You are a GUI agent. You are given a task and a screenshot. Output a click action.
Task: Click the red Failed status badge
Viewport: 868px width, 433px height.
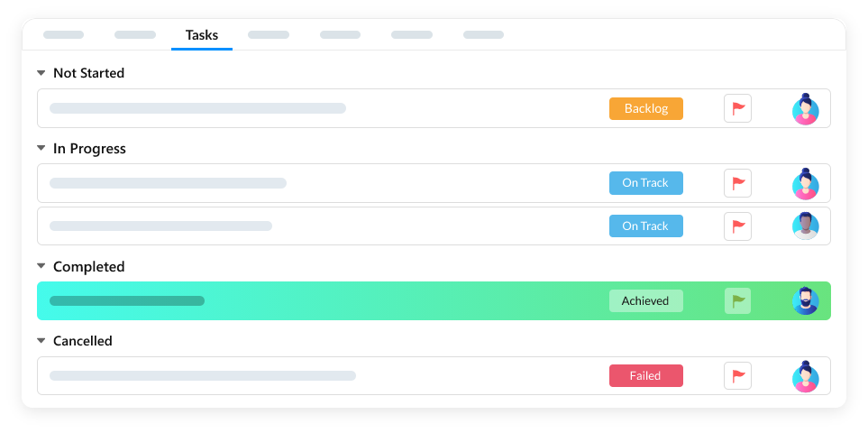click(x=645, y=376)
